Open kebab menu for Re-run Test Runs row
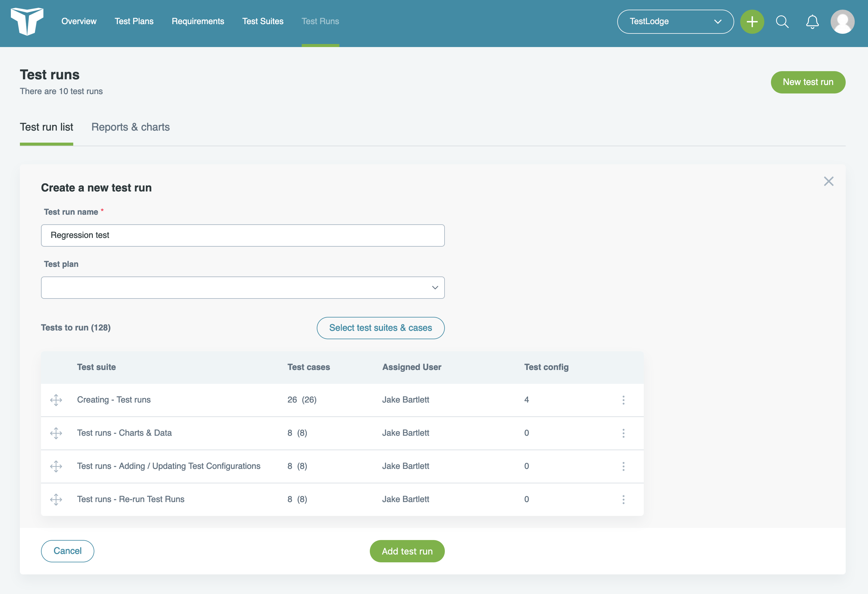The image size is (868, 594). coord(623,500)
